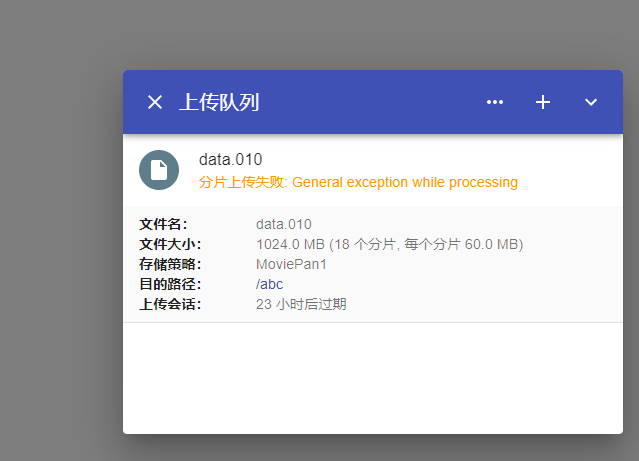Screen dimensions: 639x461
Task: Click the 分片上传失败 error message
Action: pos(358,182)
